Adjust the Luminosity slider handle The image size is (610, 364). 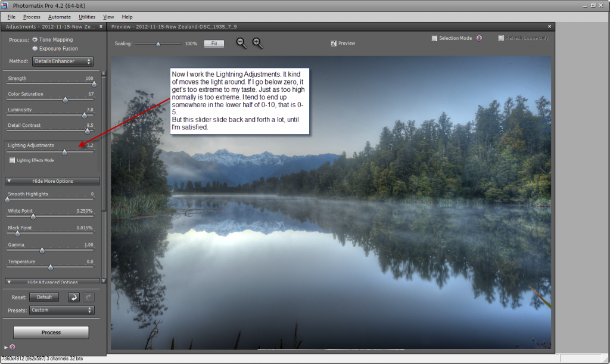point(85,116)
